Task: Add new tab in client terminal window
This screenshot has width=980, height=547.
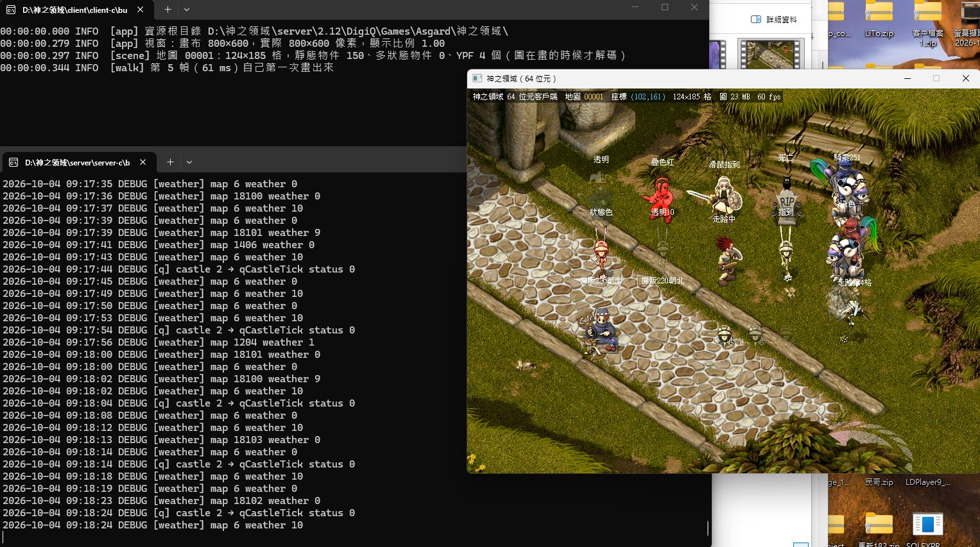Action: [168, 10]
